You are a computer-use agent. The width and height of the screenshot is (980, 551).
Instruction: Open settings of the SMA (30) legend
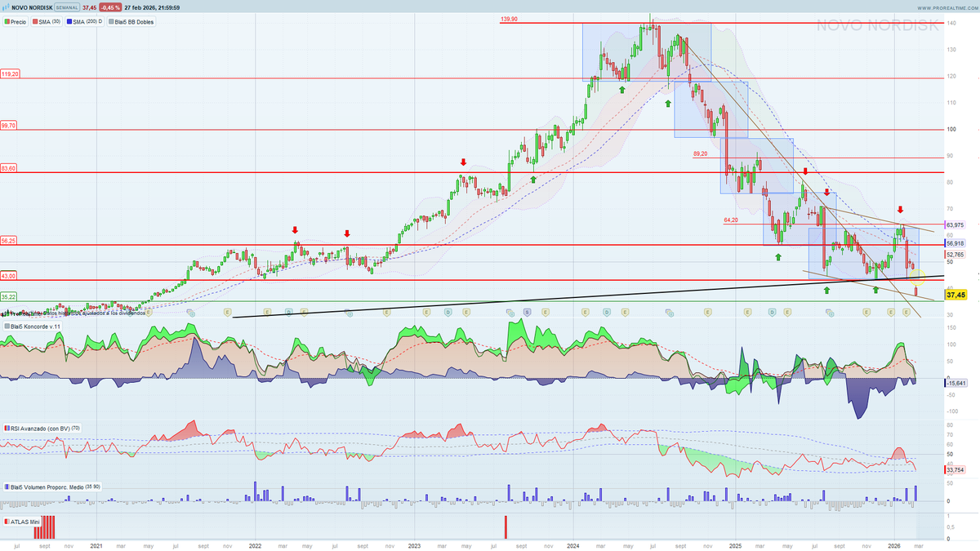[x=48, y=21]
